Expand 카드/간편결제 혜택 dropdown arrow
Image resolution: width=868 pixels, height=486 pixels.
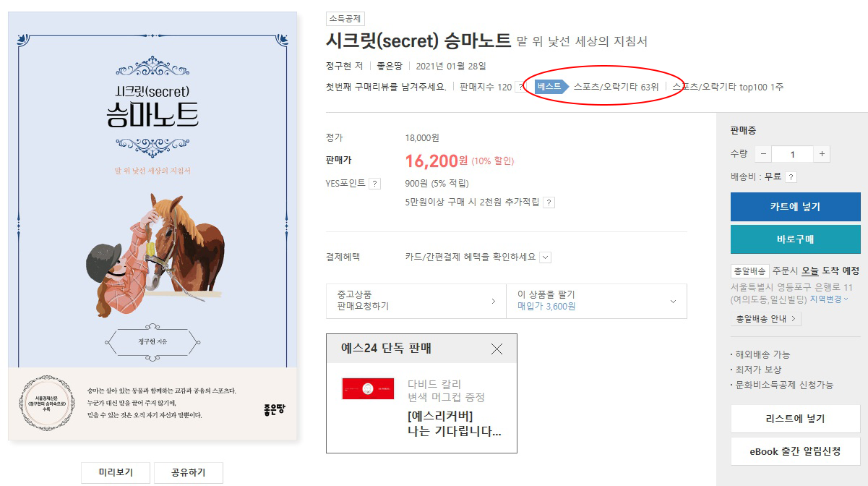545,257
